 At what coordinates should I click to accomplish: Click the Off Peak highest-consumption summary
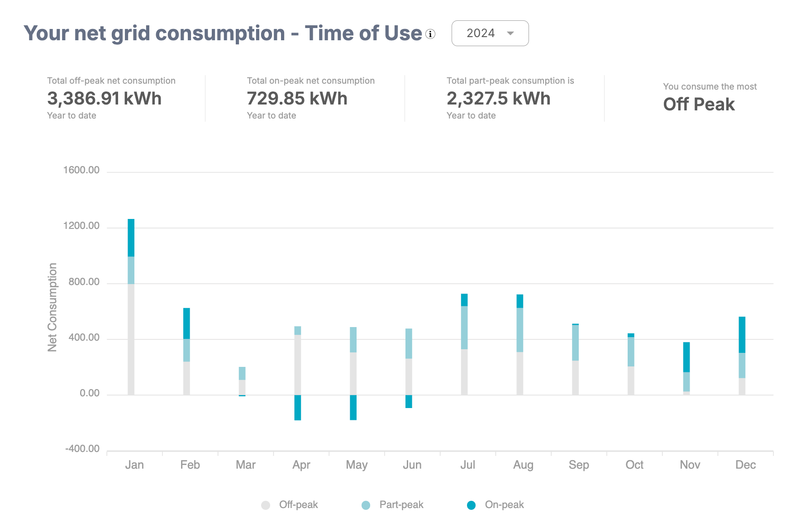699,104
